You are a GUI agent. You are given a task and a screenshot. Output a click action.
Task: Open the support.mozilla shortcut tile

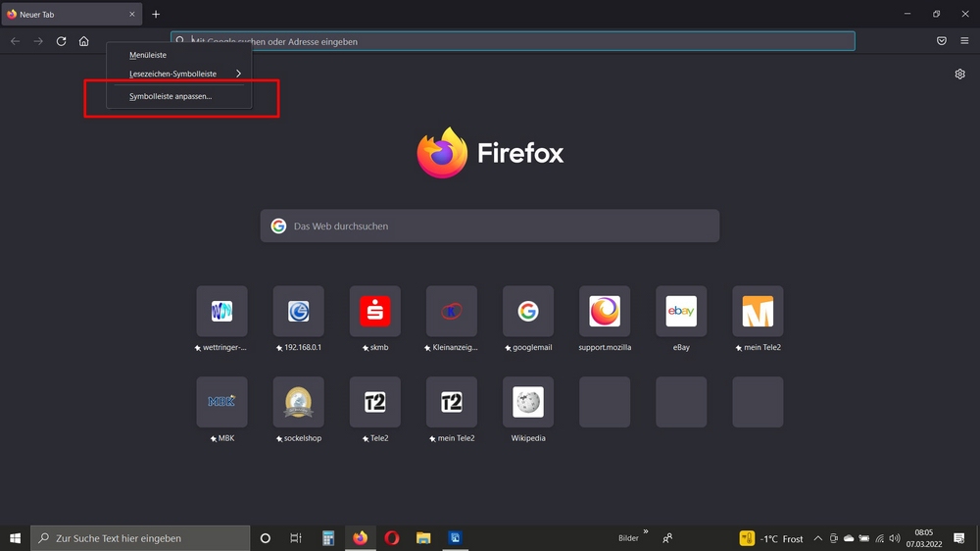point(605,312)
